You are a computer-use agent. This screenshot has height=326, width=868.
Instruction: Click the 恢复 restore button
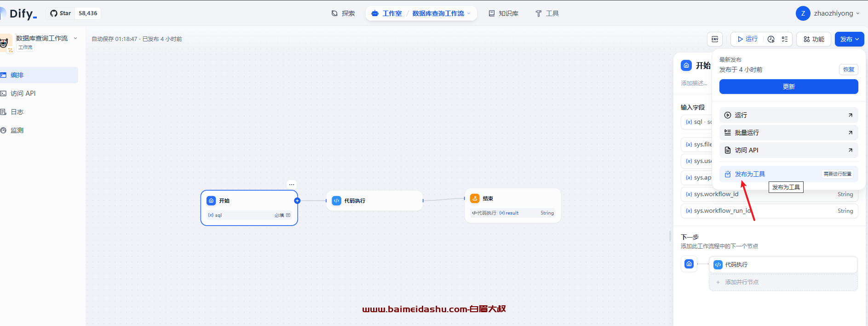coord(848,70)
